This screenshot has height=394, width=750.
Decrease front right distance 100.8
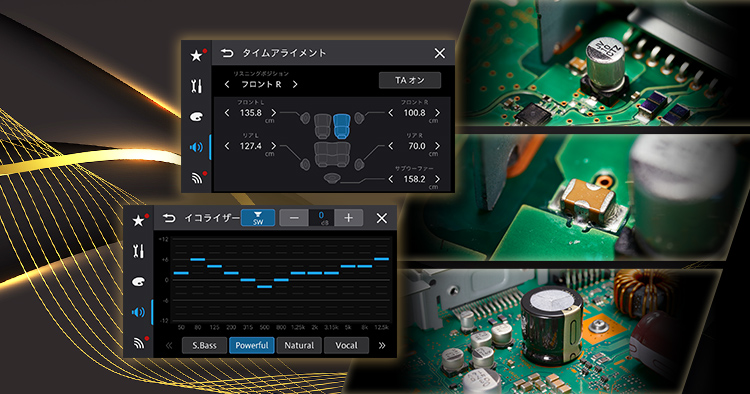(391, 113)
